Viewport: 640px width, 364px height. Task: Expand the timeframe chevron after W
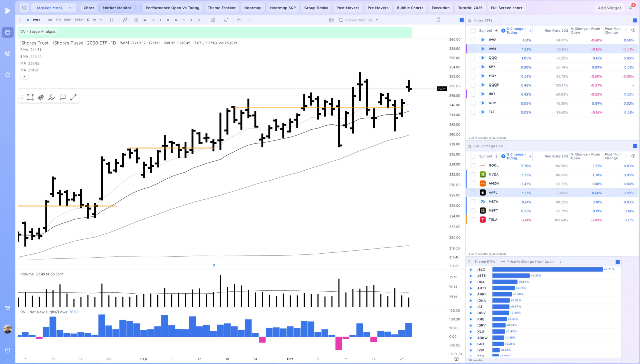101,20
